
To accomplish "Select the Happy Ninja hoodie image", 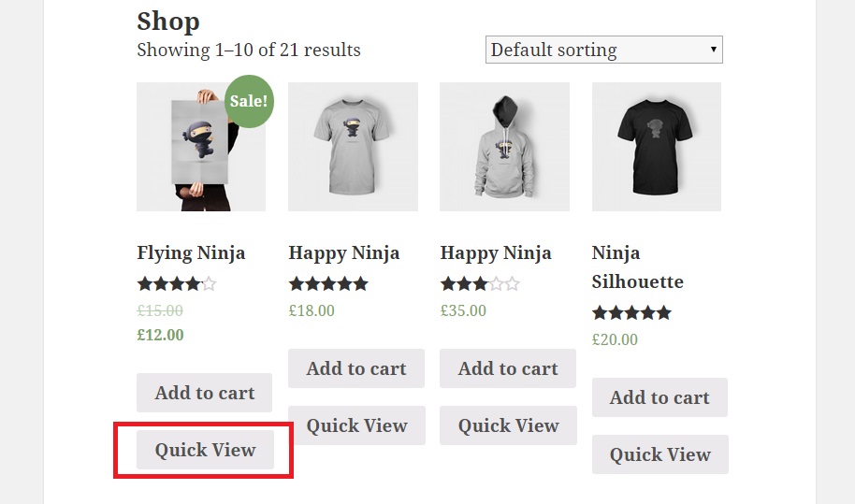I will click(x=504, y=147).
